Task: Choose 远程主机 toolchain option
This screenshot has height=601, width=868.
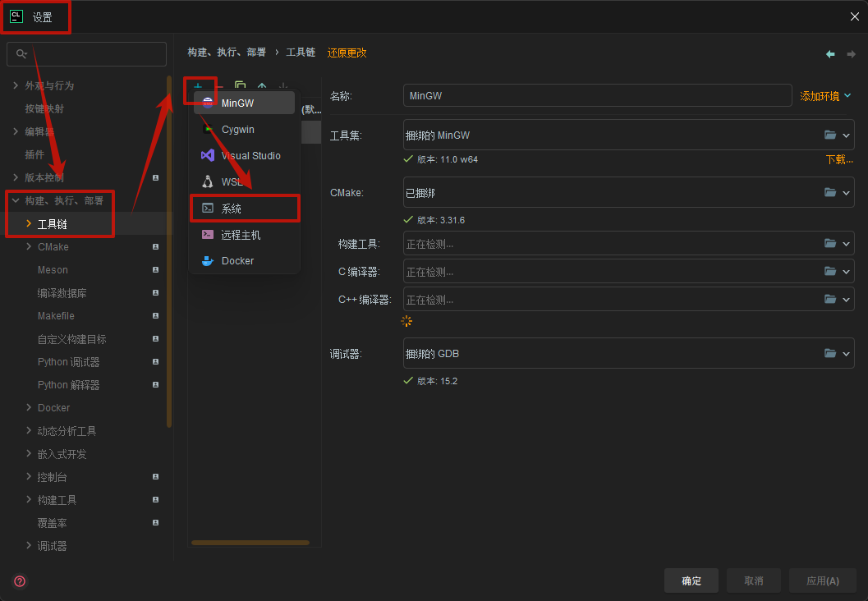Action: pos(244,235)
